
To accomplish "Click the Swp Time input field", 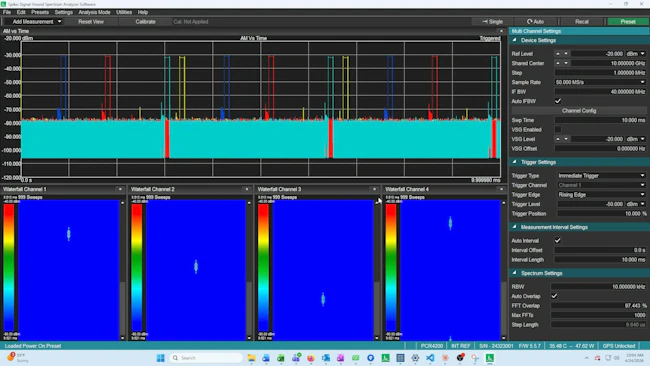I will (600, 120).
